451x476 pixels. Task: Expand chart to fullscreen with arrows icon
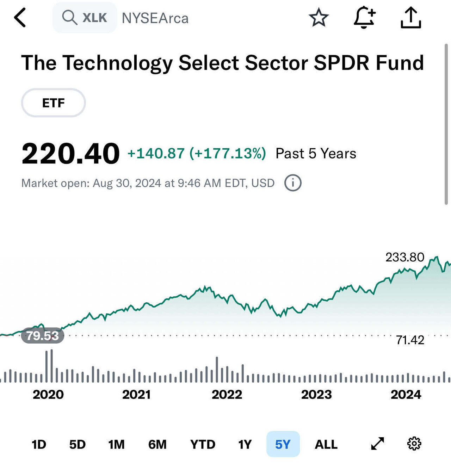tap(377, 444)
